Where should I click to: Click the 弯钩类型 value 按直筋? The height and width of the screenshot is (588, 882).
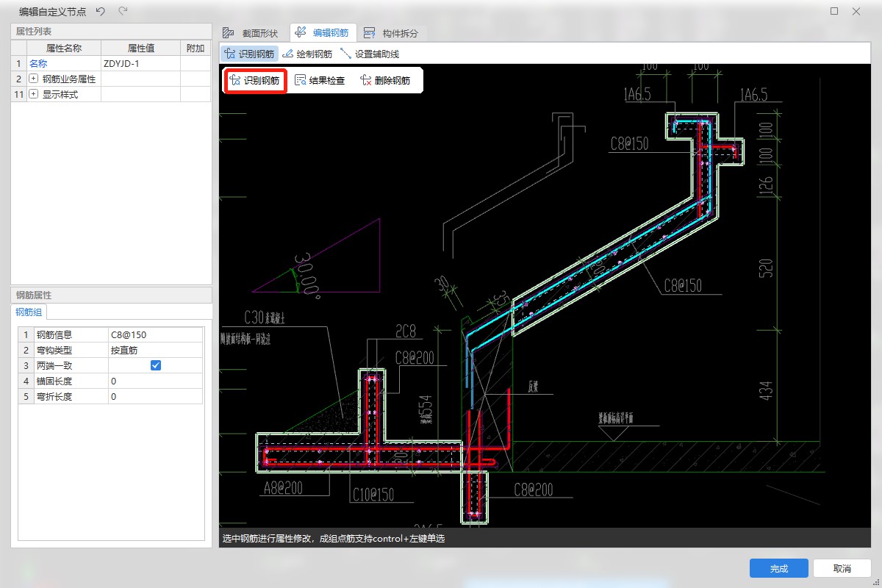[x=154, y=350]
